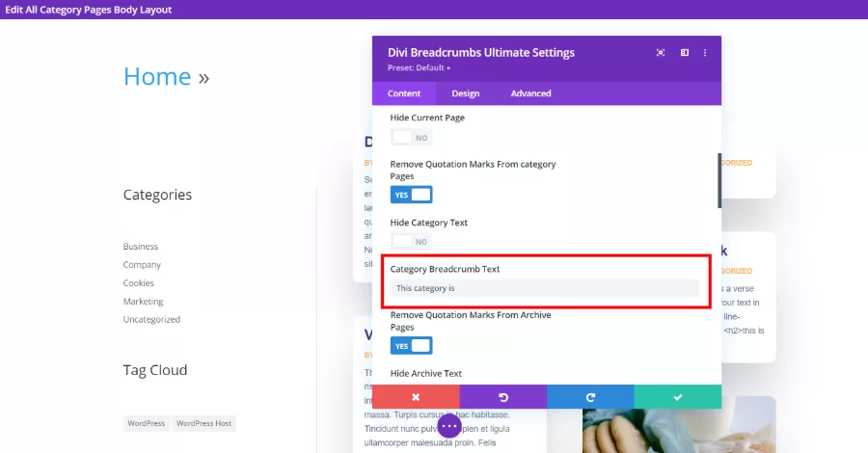
Task: Click the Home breadcrumb link
Action: (x=157, y=76)
